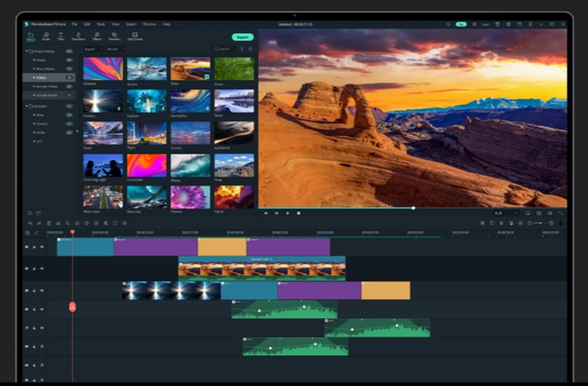Filter media with the funnel icon
This screenshot has width=588, height=386.
[241, 49]
